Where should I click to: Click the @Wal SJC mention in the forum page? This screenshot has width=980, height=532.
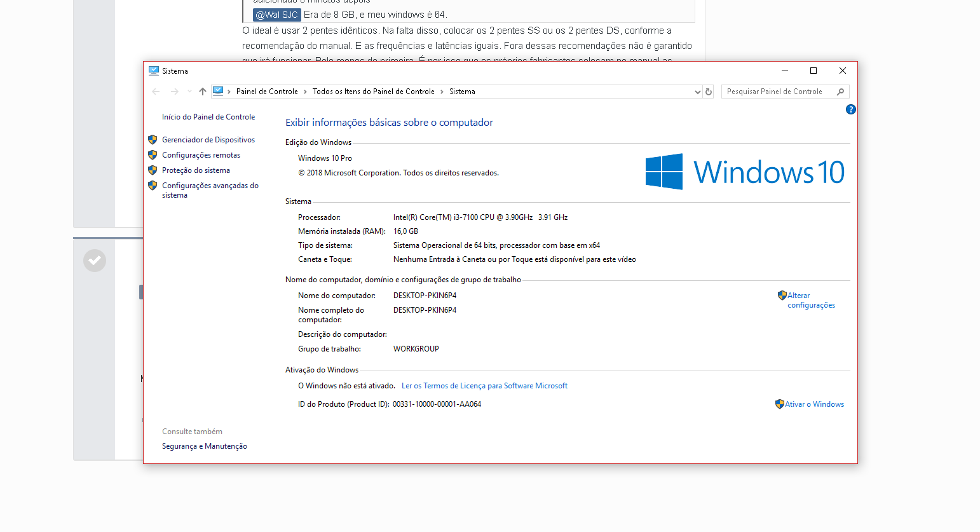[x=276, y=15]
